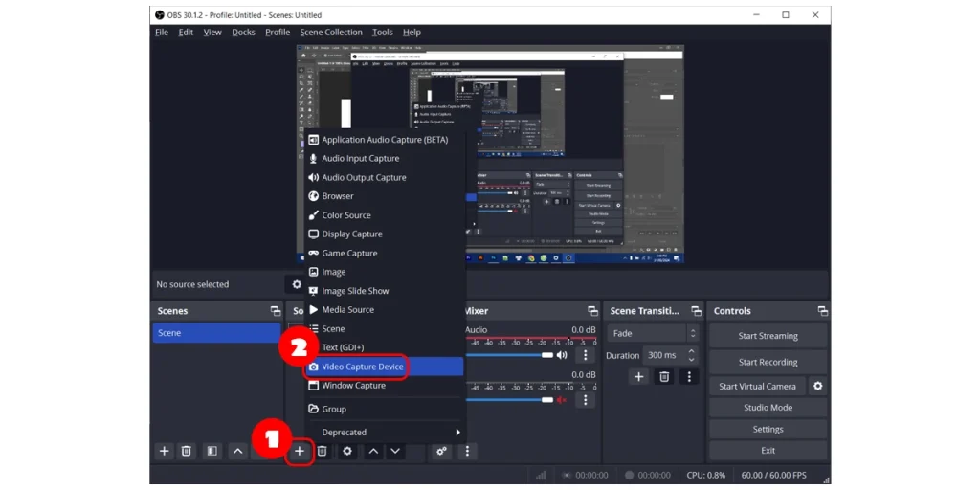Screen dimensions: 980x490
Task: Click Start Virtual Camera
Action: tap(758, 387)
